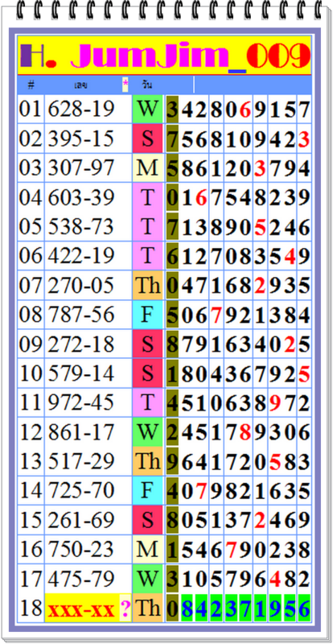Select the number "538-73" in row 05
Viewport: 333px width, 644px height.
click(80, 226)
